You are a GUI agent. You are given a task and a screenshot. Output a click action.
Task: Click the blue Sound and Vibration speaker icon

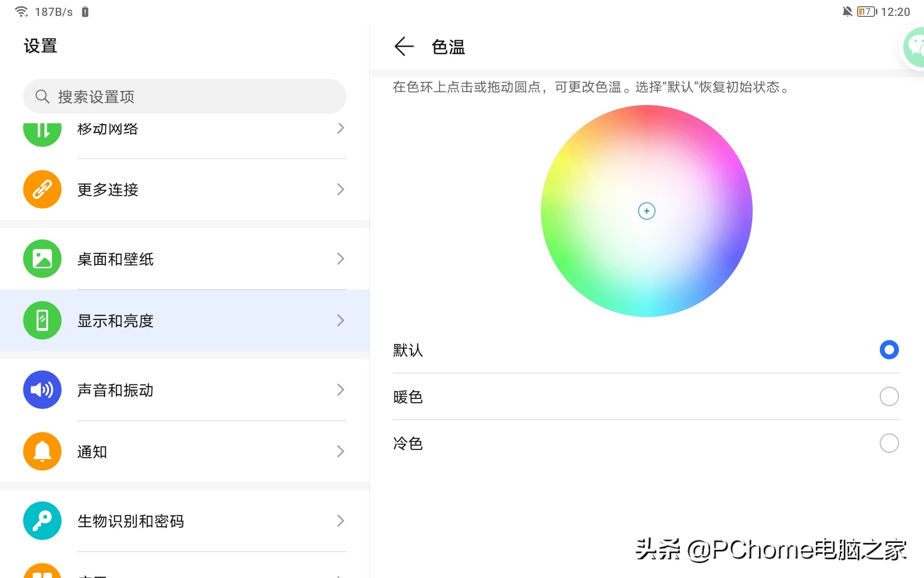pos(42,390)
